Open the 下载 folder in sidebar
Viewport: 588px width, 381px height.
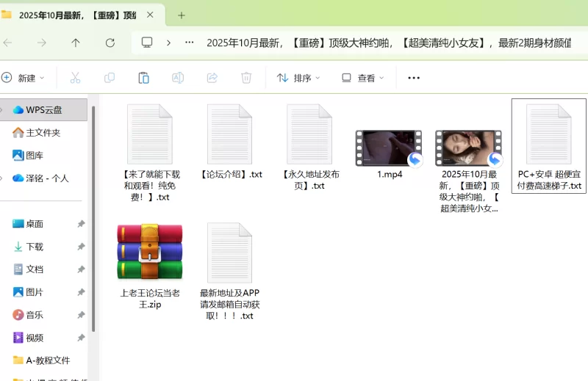pos(35,247)
